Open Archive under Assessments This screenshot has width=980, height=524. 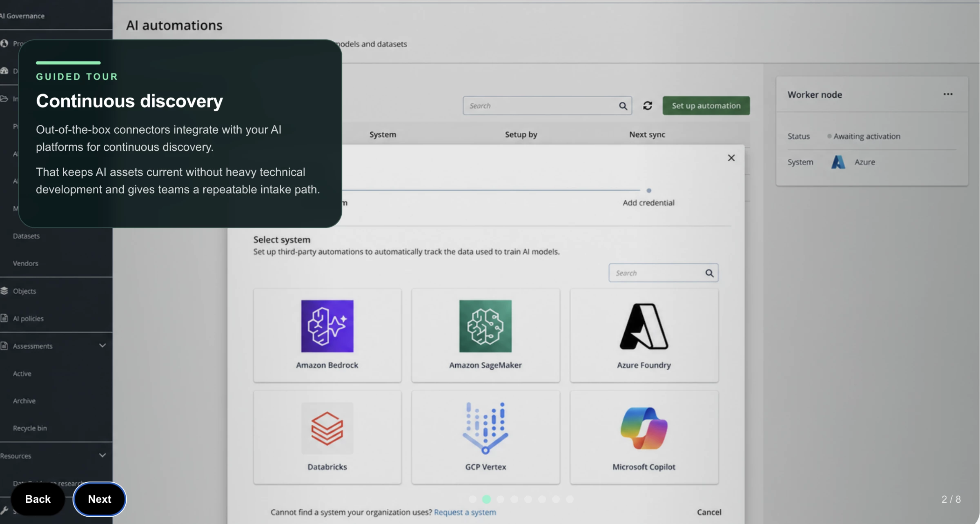pyautogui.click(x=24, y=401)
